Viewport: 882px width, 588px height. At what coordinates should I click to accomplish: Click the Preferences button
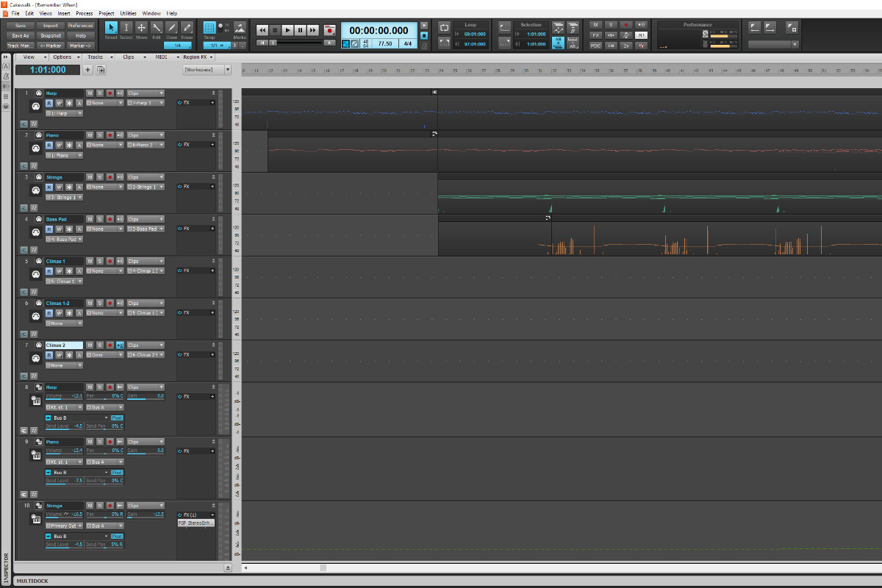click(81, 26)
